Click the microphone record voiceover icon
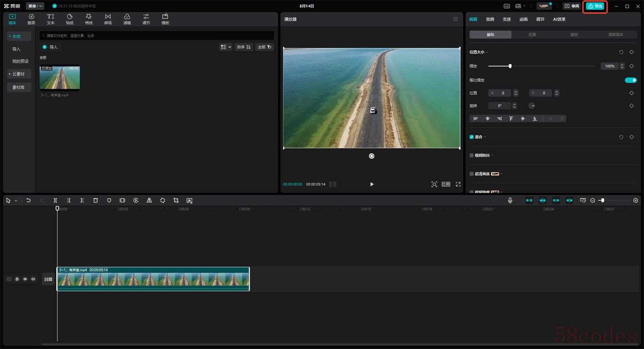The image size is (644, 349). pyautogui.click(x=510, y=200)
